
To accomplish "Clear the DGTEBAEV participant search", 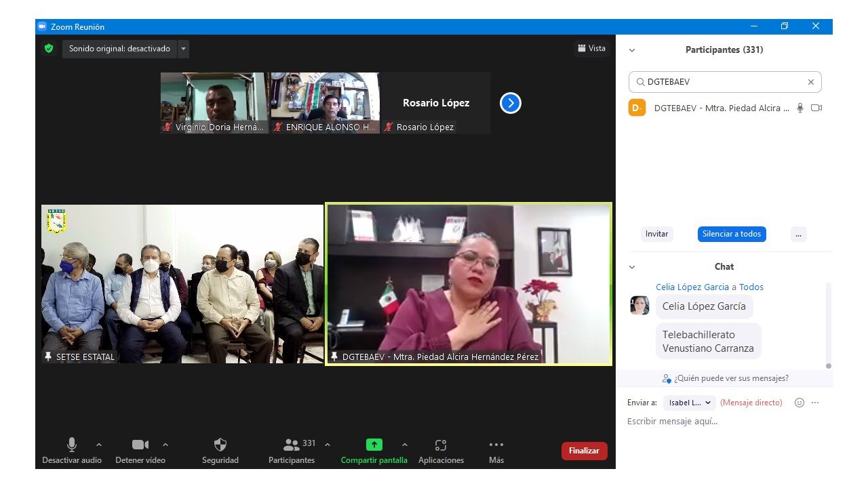I will [810, 82].
